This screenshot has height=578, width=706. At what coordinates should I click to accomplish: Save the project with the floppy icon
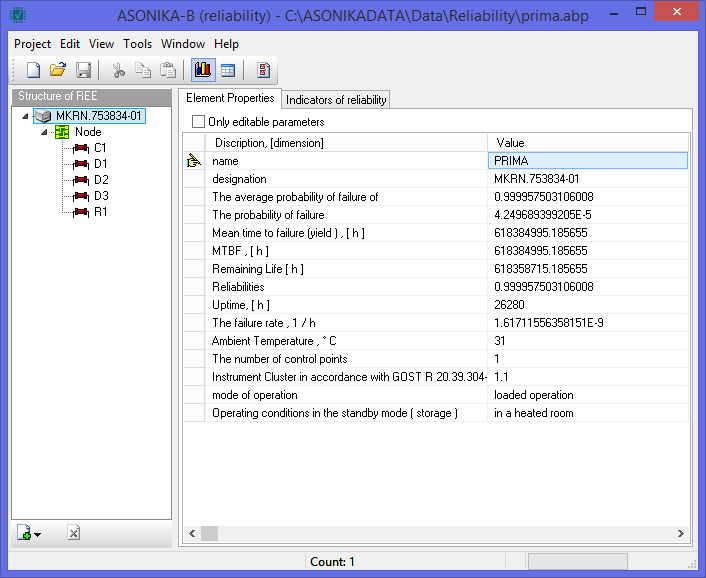84,70
